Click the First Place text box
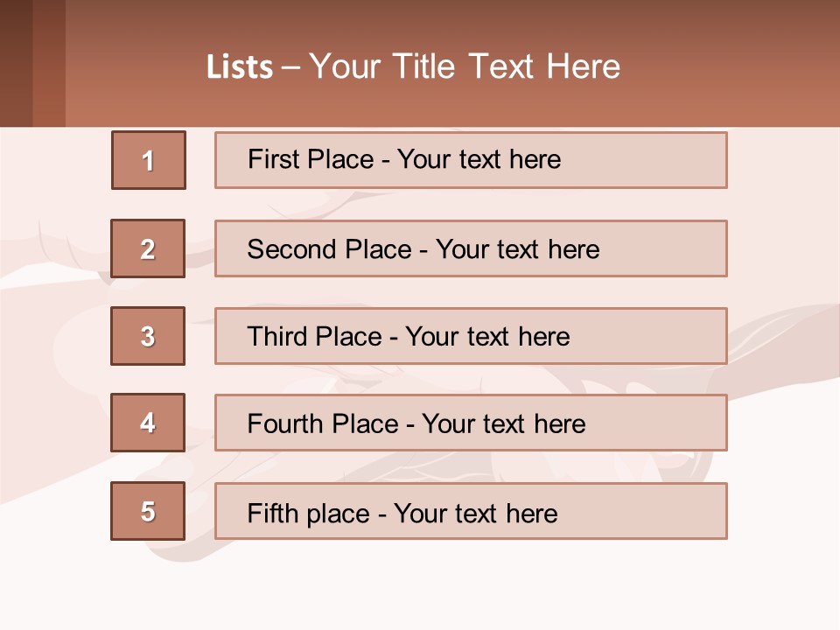The image size is (840, 630). point(471,160)
